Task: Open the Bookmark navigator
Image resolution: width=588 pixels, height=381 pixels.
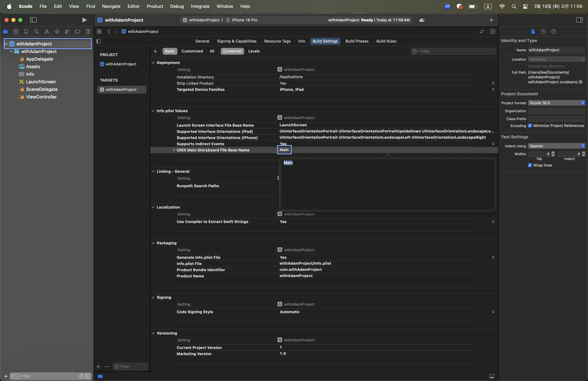Action: pyautogui.click(x=26, y=31)
